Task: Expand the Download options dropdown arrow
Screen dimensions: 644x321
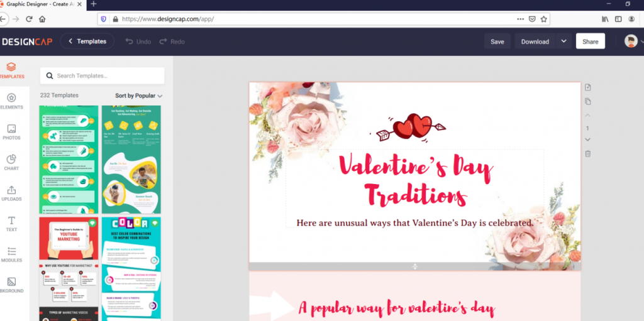Action: coord(563,41)
